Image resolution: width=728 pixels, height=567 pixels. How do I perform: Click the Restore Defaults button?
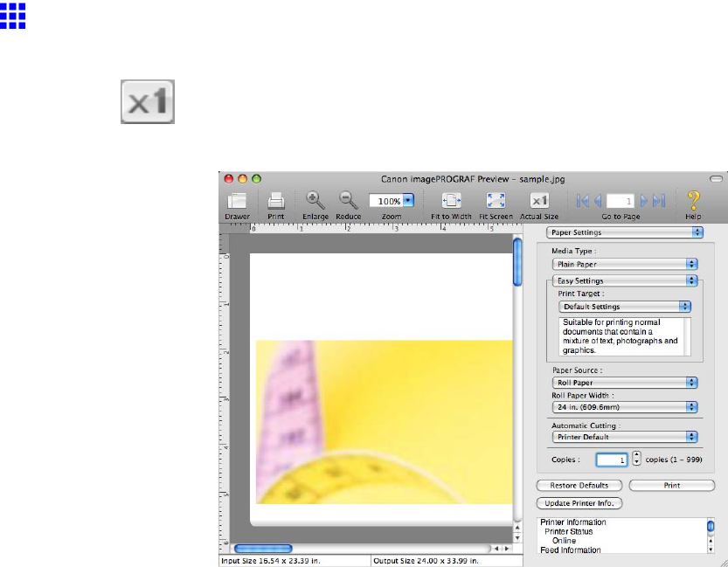pyautogui.click(x=579, y=486)
